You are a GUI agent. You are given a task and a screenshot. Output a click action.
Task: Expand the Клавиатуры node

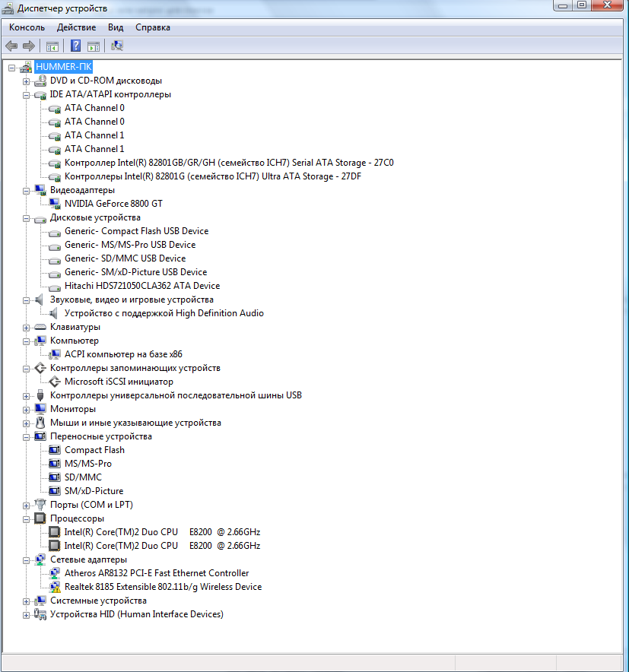pos(26,328)
